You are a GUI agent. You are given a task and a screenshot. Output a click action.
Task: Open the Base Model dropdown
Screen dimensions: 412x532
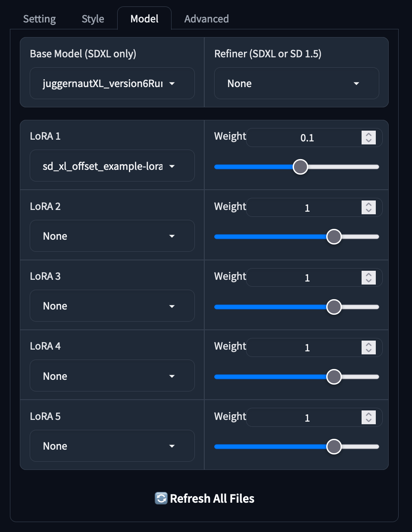pyautogui.click(x=112, y=83)
